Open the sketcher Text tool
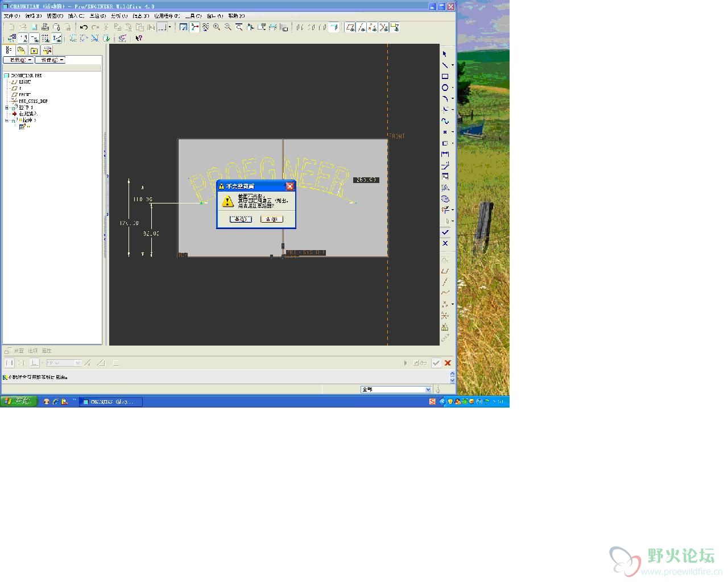The image size is (728, 582). click(x=445, y=188)
